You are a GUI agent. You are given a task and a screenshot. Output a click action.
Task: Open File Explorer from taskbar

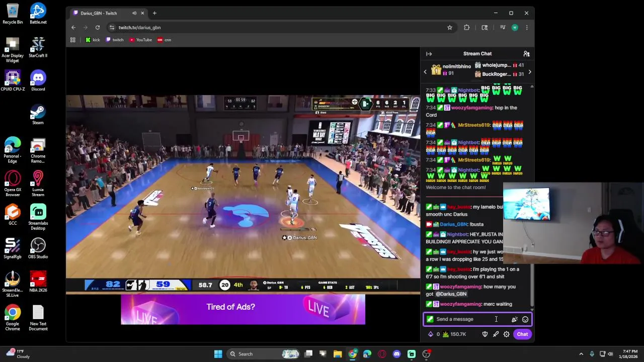tap(338, 354)
